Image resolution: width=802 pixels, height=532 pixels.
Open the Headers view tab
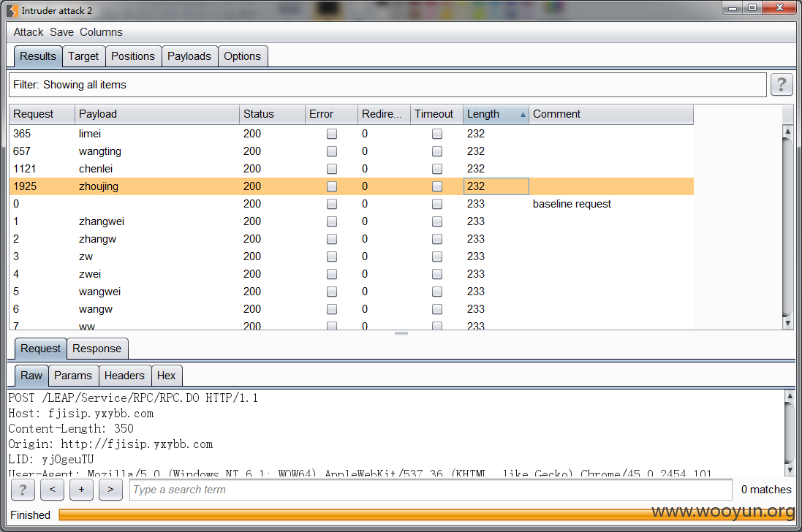tap(124, 376)
